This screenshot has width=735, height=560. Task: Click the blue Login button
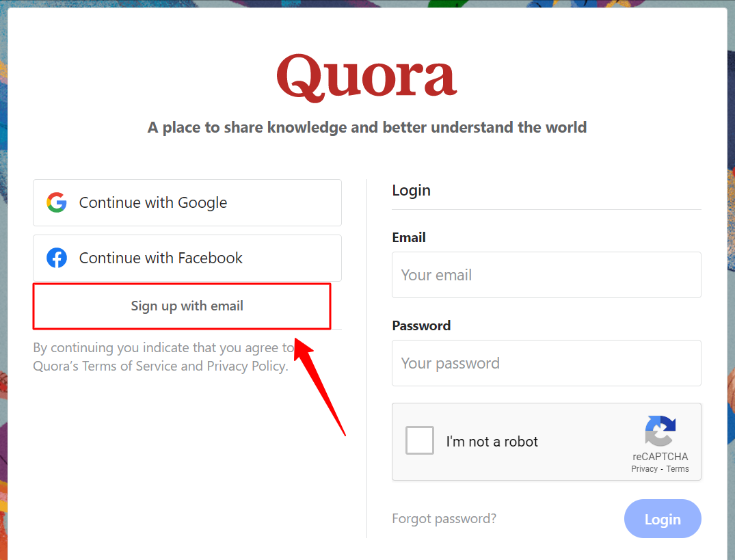tap(663, 519)
